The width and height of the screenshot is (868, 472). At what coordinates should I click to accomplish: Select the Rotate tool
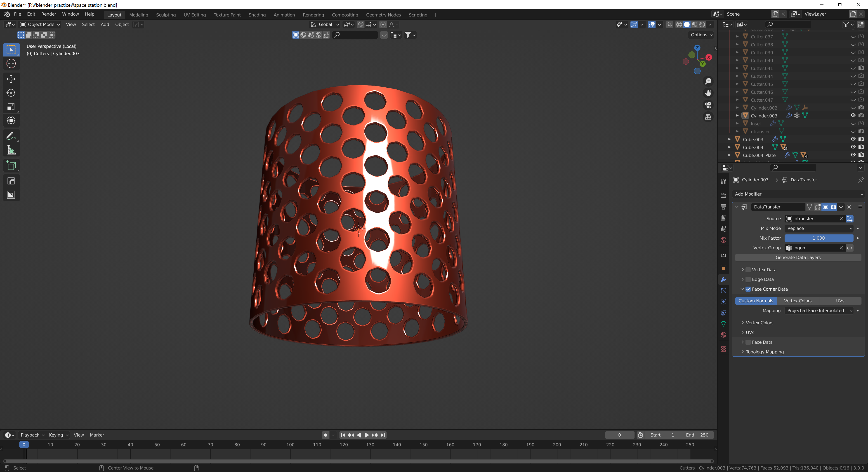11,93
